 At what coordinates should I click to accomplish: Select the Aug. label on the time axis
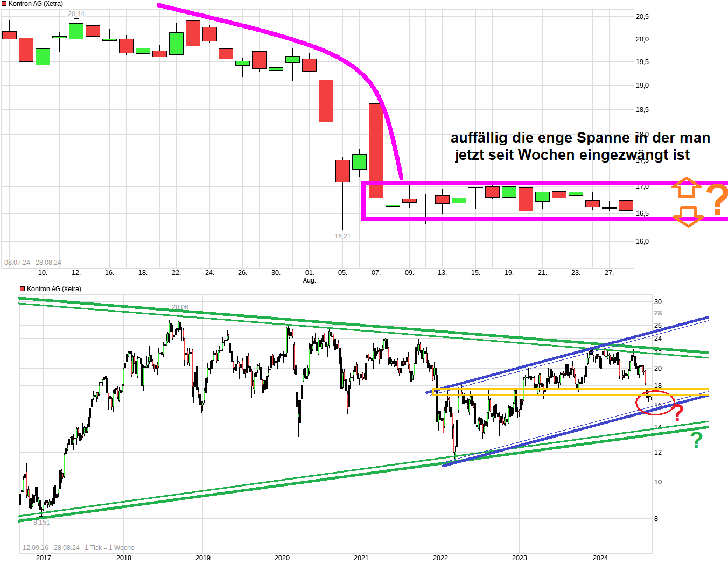pos(310,280)
